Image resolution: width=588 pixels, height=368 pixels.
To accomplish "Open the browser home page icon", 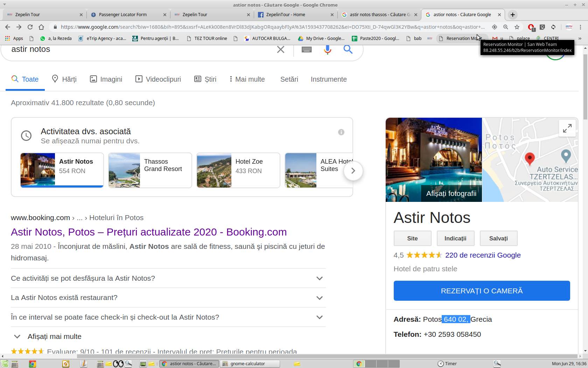I will (x=41, y=27).
